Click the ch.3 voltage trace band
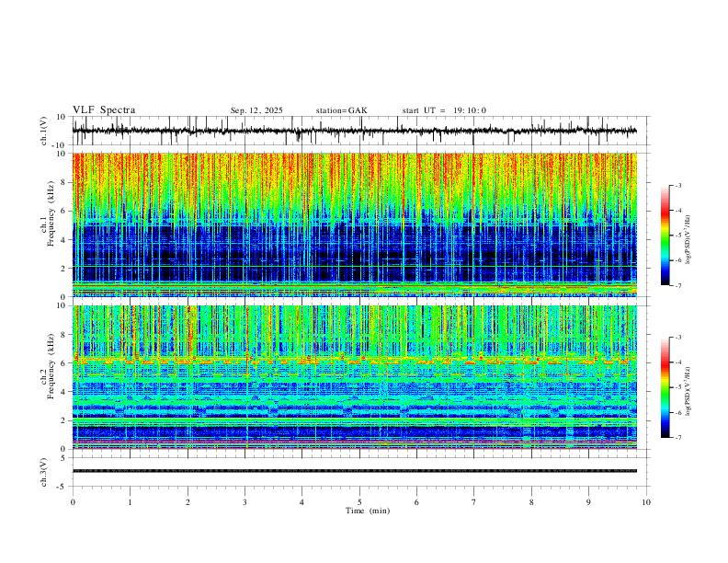Viewport: 728px width, 563px height. click(355, 471)
